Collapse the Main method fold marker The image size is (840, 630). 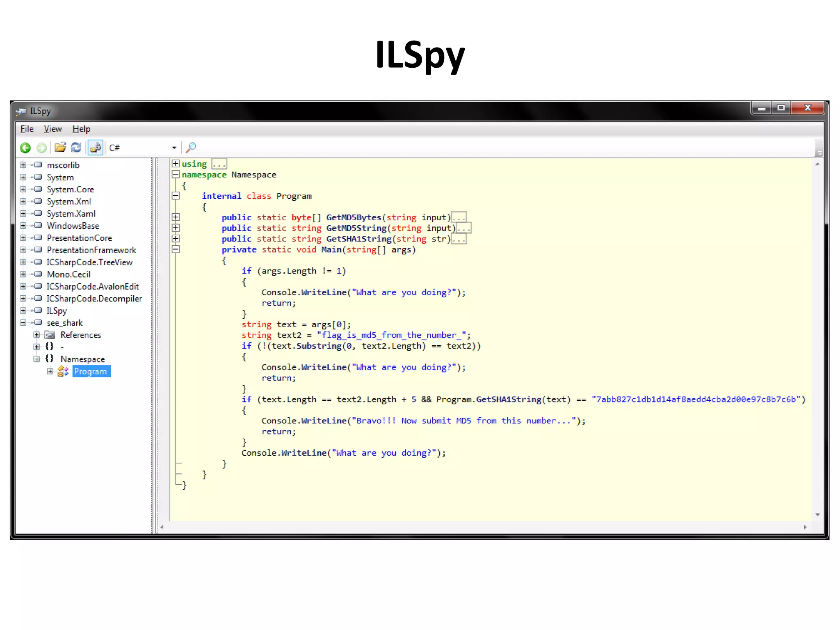pyautogui.click(x=176, y=249)
